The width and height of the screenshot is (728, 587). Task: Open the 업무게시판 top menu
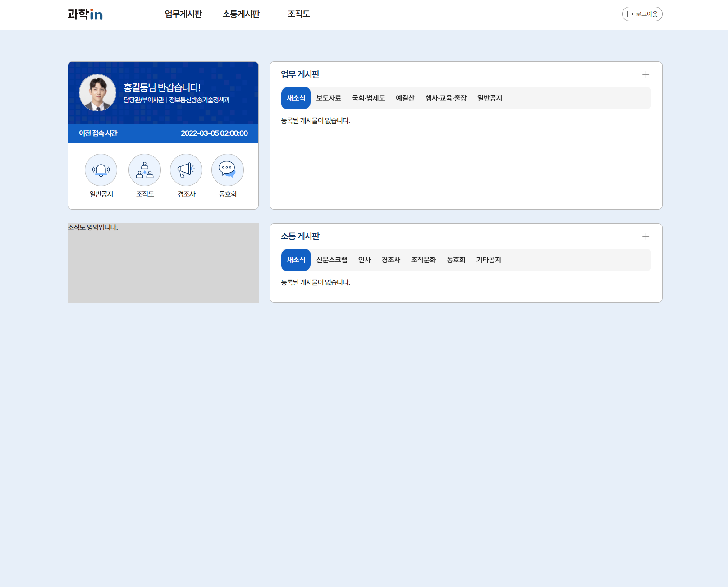click(x=183, y=14)
